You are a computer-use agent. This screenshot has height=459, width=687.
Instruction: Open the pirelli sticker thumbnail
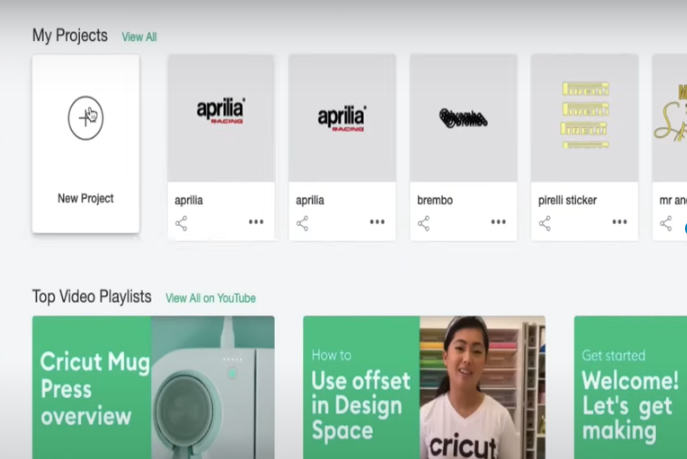click(x=584, y=118)
